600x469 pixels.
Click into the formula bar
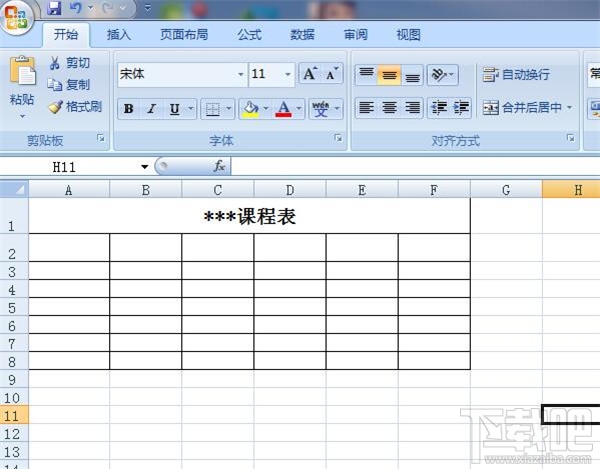tap(415, 166)
